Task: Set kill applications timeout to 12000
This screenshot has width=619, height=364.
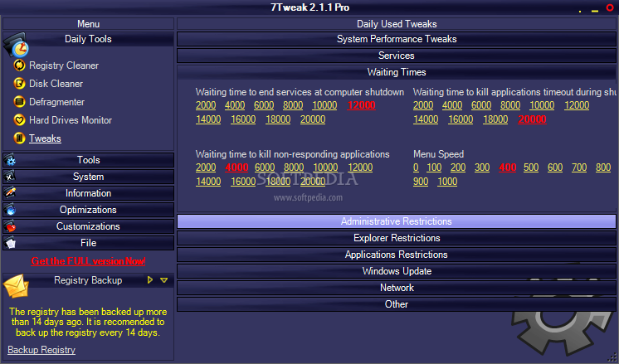Action: (x=577, y=105)
